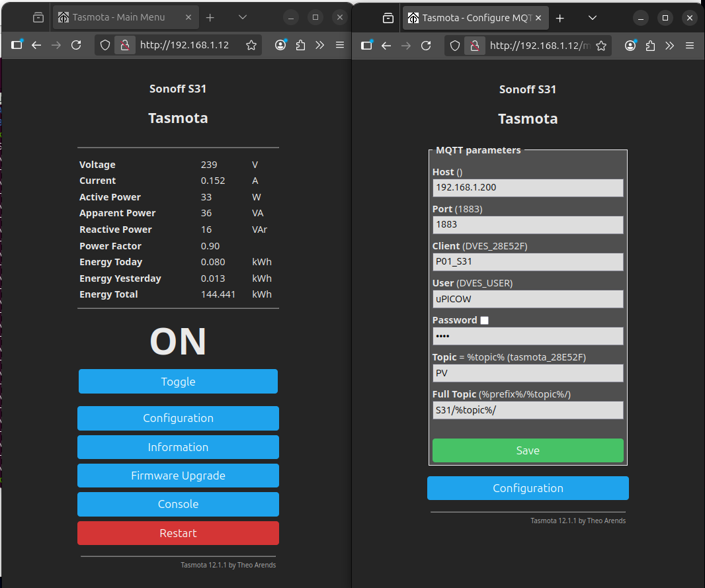Image resolution: width=705 pixels, height=588 pixels.
Task: Click the MQTT Host input field
Action: point(528,187)
